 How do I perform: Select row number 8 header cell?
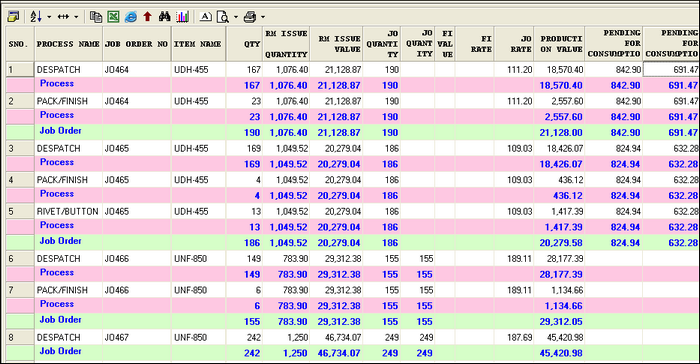(20, 337)
